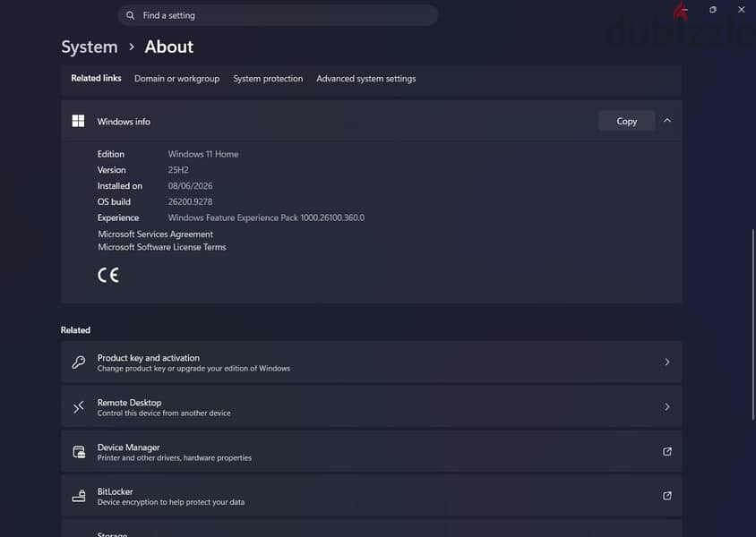
Task: Close the Settings window
Action: point(741,10)
